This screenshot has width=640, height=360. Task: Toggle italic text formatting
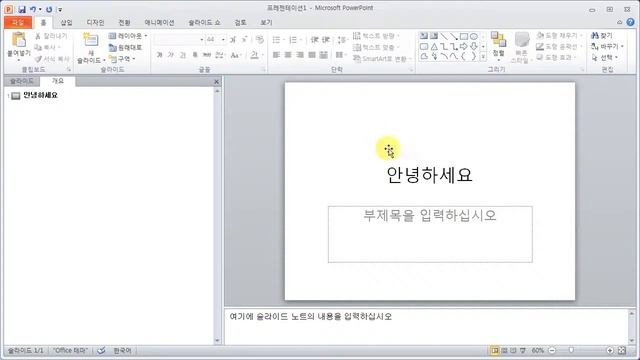click(x=171, y=55)
